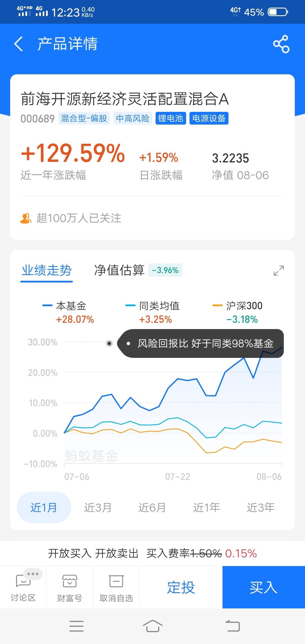Expand chart to fullscreen
The width and height of the screenshot is (305, 644).
click(x=279, y=270)
